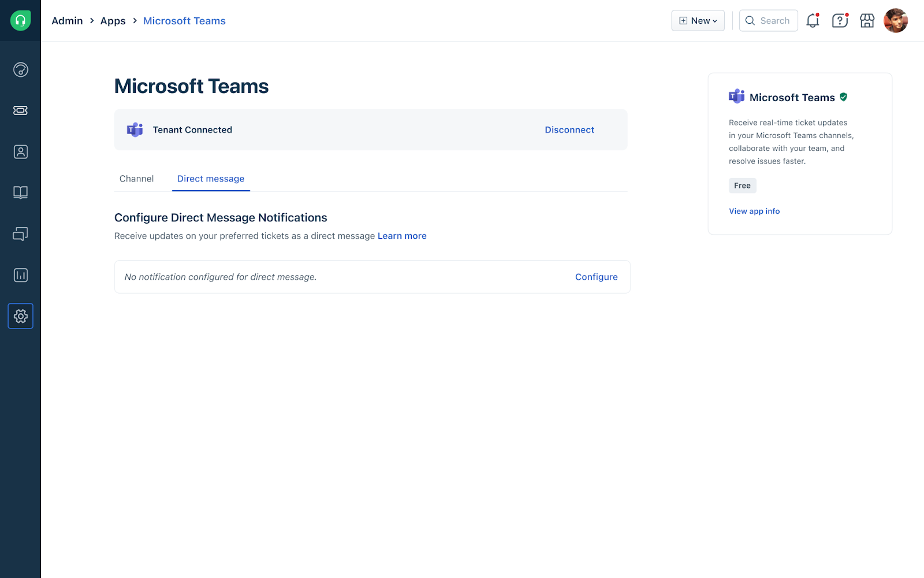This screenshot has width=924, height=578.
Task: Click the Free pricing tag
Action: click(742, 186)
